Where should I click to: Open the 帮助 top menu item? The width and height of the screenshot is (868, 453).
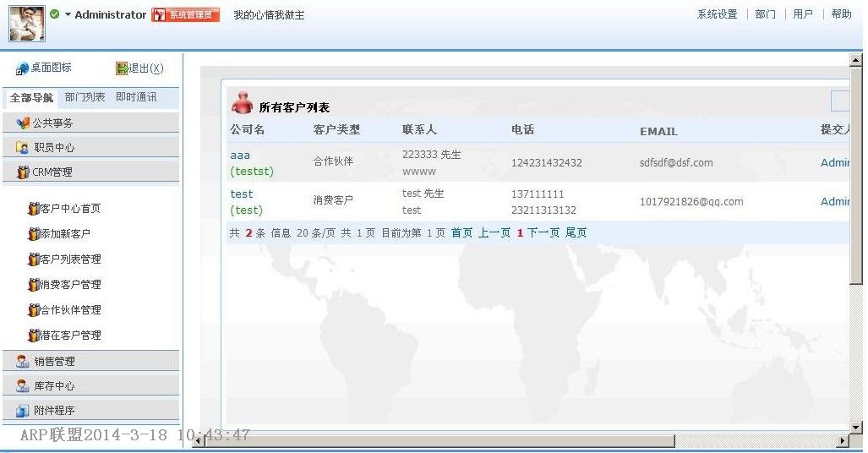tap(841, 14)
